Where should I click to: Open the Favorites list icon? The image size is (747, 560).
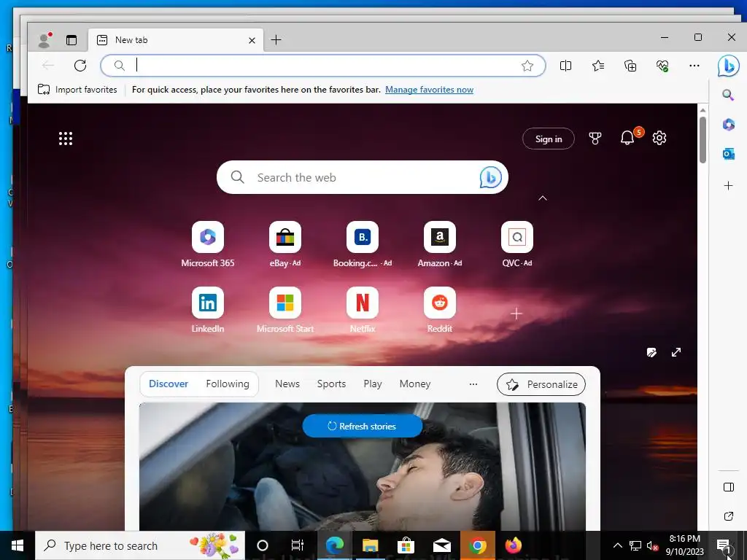pos(598,65)
